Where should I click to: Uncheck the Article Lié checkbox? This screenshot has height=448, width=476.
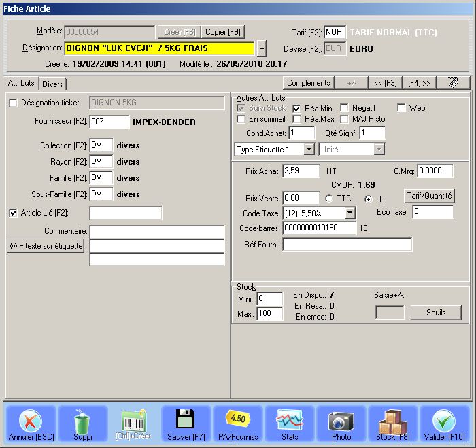pyautogui.click(x=13, y=213)
